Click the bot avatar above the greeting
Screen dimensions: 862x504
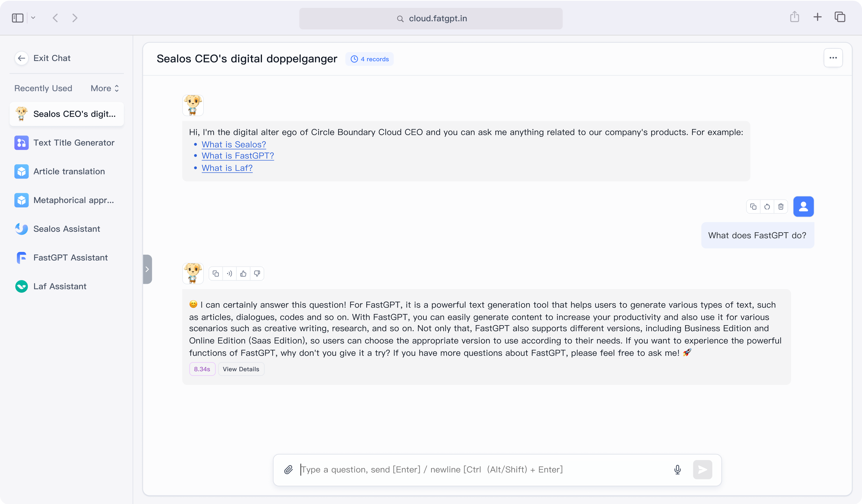pos(193,105)
